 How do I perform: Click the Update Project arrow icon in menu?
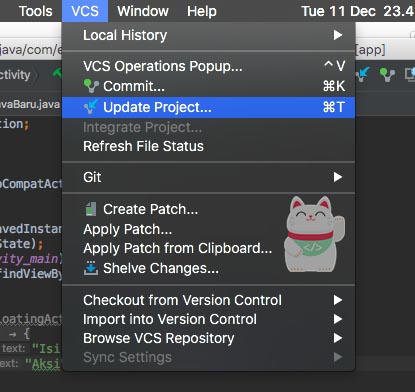coord(91,107)
